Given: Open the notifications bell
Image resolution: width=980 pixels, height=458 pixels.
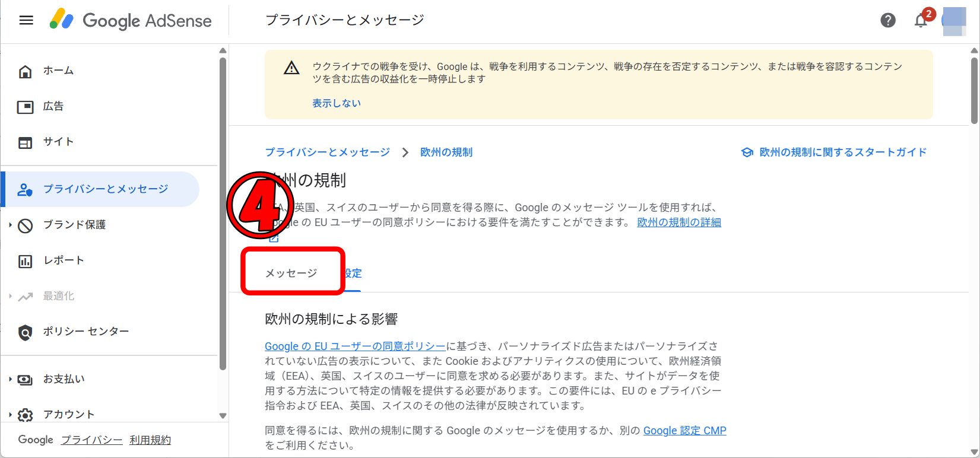Looking at the screenshot, I should (x=921, y=20).
